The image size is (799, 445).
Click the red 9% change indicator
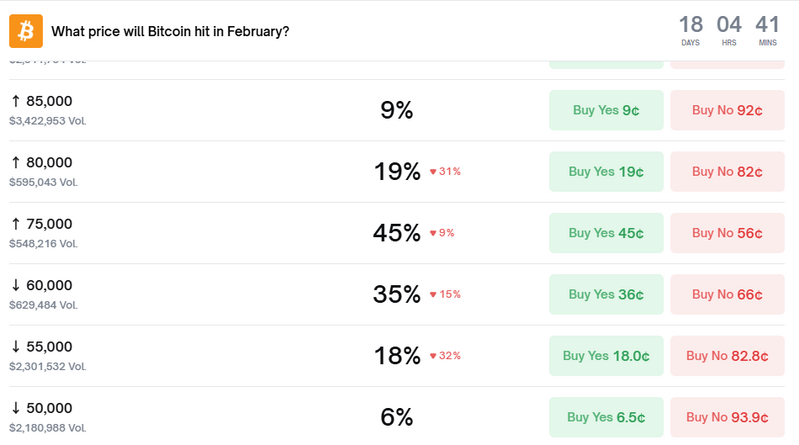pos(442,233)
